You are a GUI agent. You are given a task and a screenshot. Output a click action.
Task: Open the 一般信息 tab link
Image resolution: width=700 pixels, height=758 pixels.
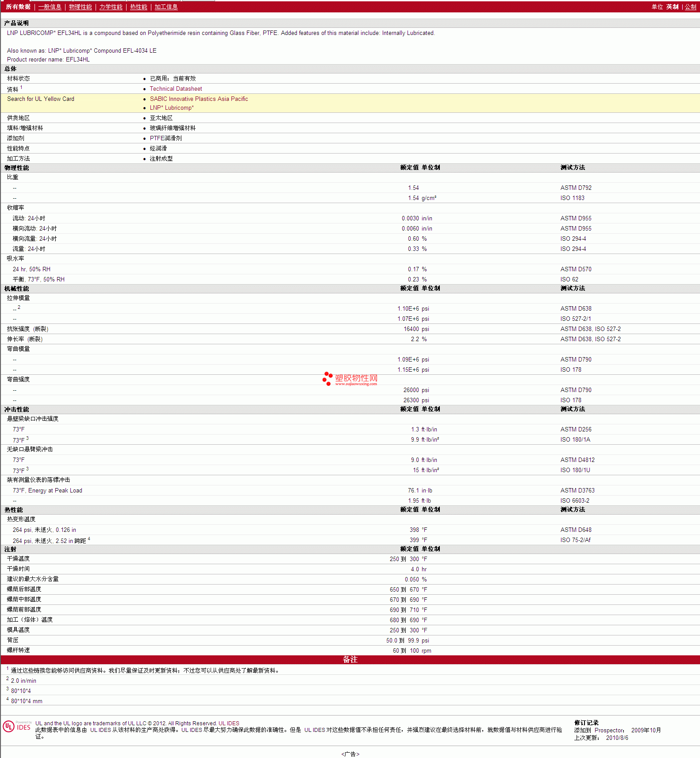[x=50, y=7]
